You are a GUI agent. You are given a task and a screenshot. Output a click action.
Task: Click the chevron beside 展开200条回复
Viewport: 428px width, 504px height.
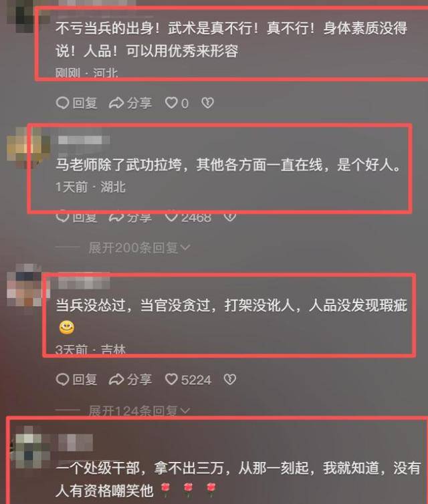185,248
